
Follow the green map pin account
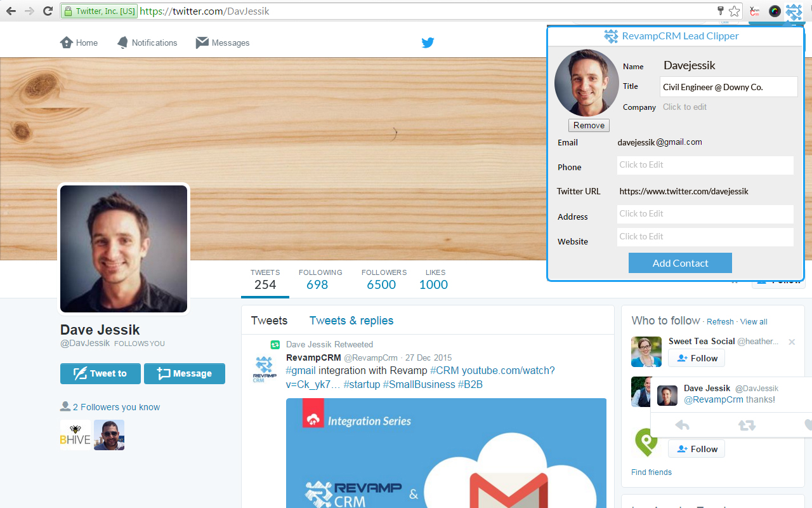coord(697,449)
